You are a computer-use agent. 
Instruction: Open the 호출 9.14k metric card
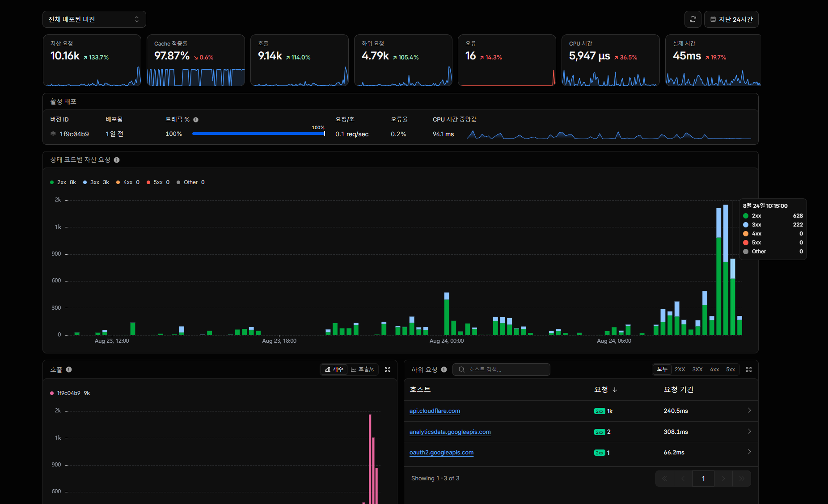[x=300, y=60]
